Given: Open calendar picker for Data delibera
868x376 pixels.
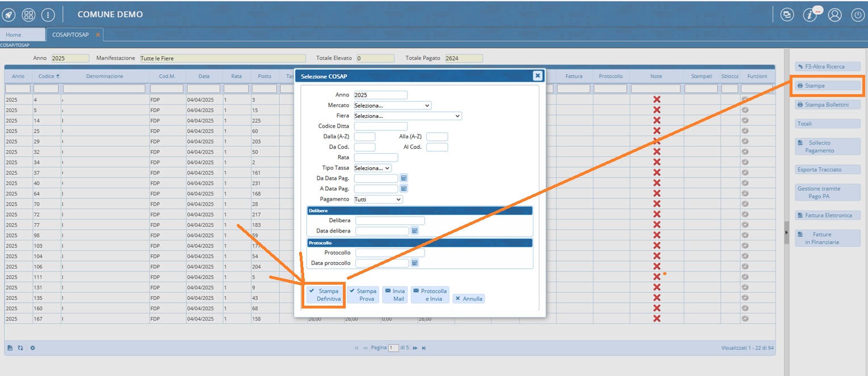Looking at the screenshot, I should point(414,231).
